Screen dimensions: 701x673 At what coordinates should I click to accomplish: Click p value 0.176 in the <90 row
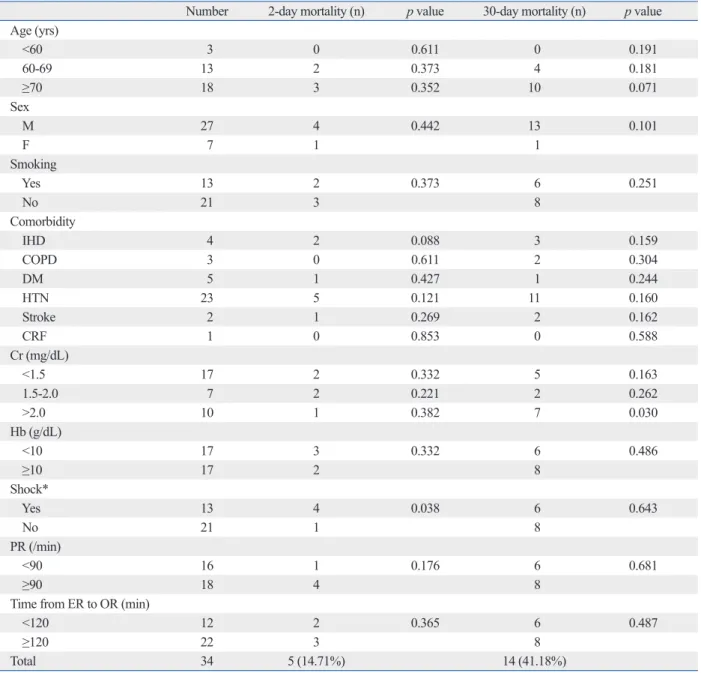425,566
